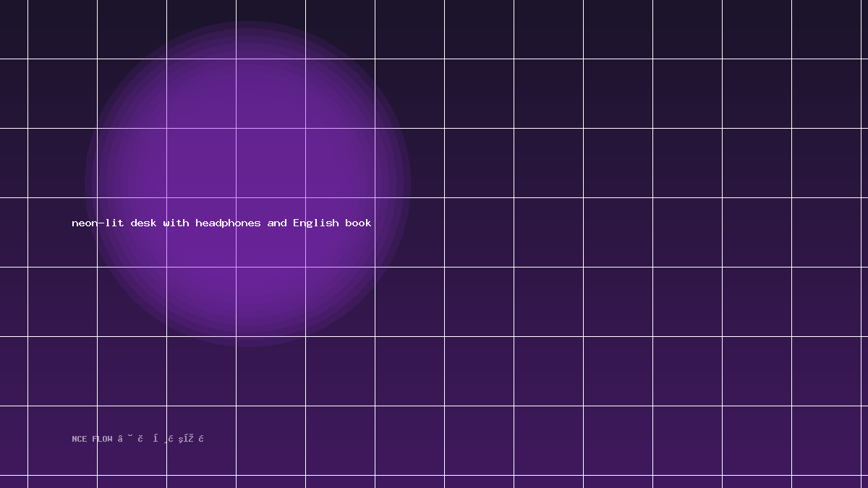The width and height of the screenshot is (868, 488).
Task: Click the center of the glowing purple circle
Action: [247, 184]
